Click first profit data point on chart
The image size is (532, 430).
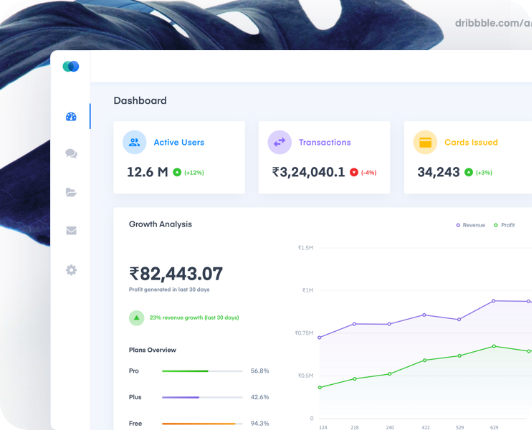pos(320,387)
